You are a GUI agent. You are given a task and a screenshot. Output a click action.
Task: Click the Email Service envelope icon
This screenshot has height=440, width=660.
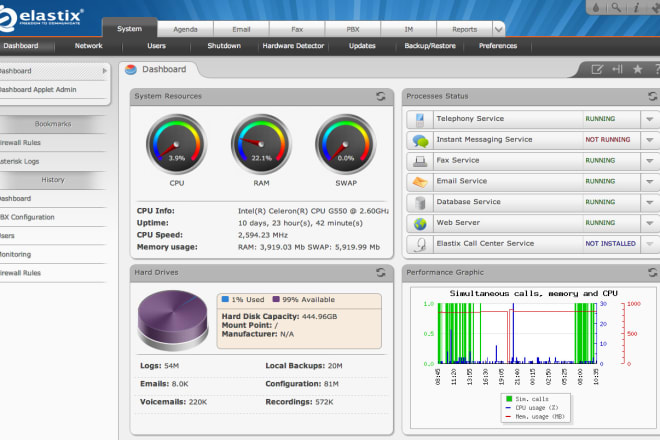pos(420,182)
